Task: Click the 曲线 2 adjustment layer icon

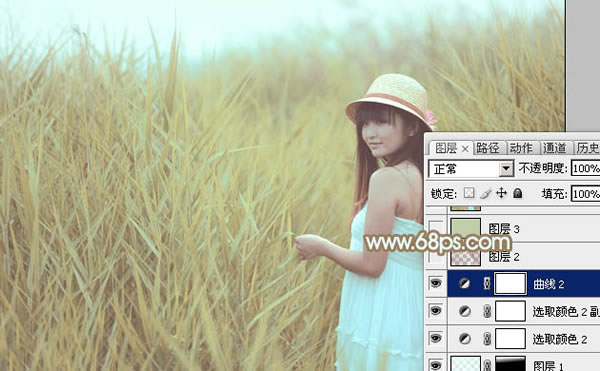Action: pyautogui.click(x=465, y=283)
